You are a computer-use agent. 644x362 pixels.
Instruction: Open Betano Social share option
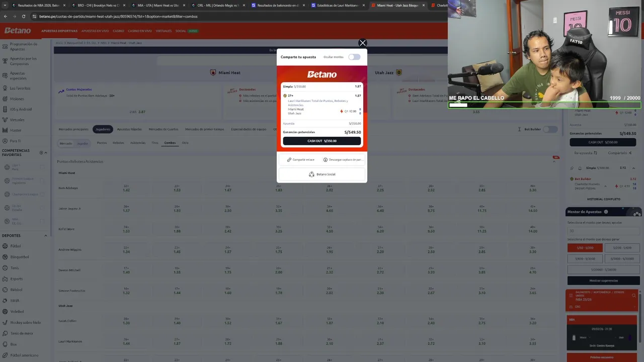pos(322,174)
